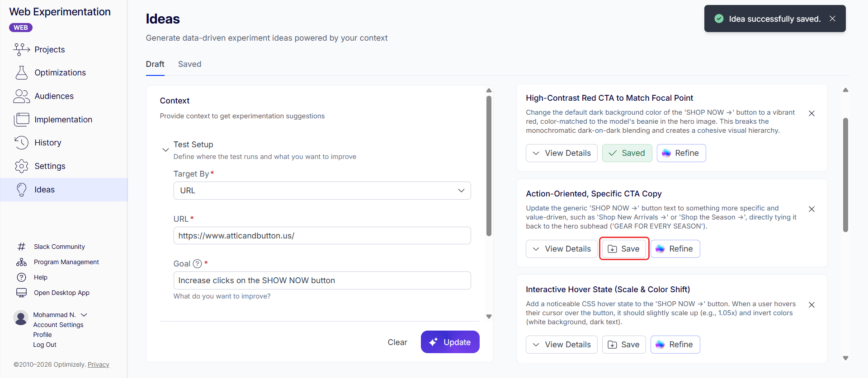Collapse the Test Setup section
The width and height of the screenshot is (868, 378).
(165, 150)
